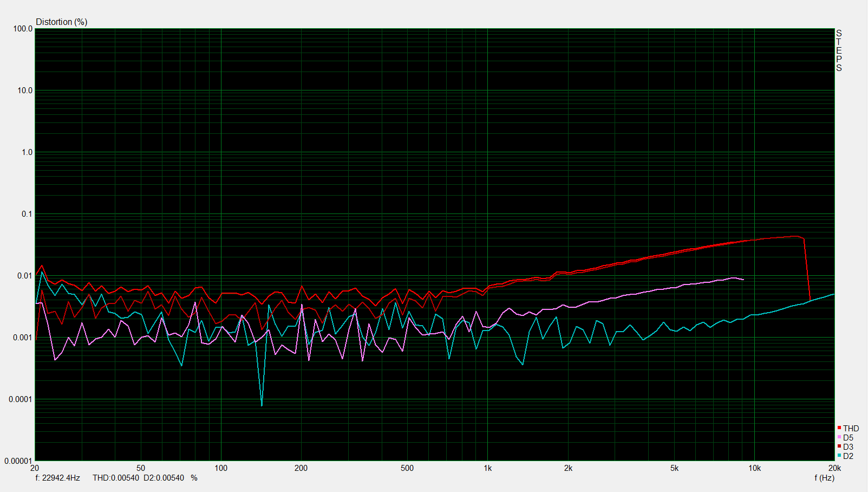
Task: Click the 200 frequency axis label
Action: pyautogui.click(x=301, y=468)
